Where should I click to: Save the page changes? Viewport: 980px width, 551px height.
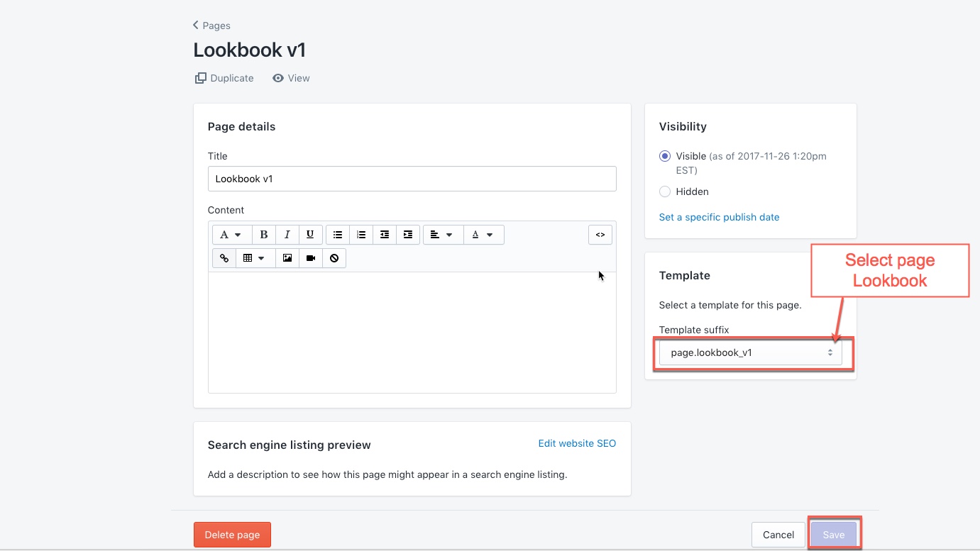pyautogui.click(x=834, y=535)
